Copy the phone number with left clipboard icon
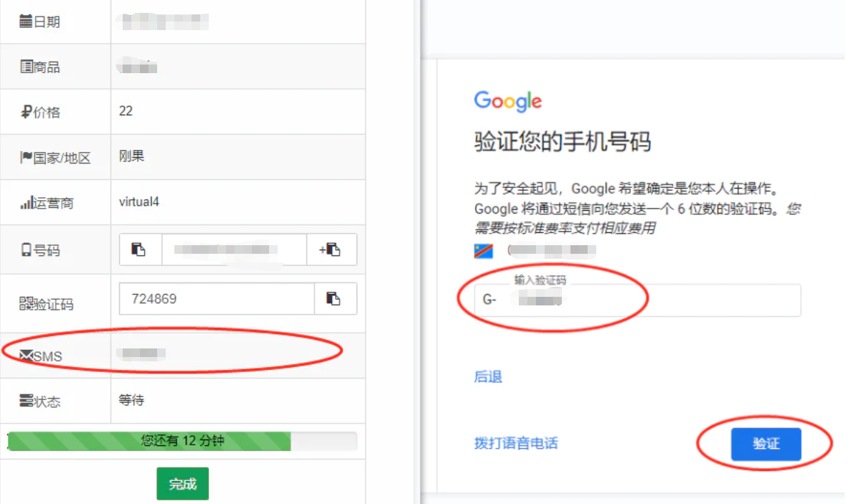Viewport: 851px width, 504px height. pyautogui.click(x=140, y=249)
